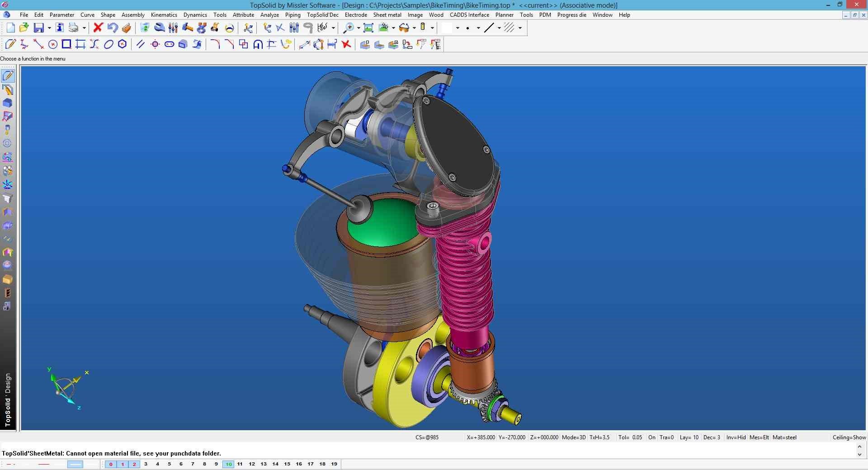Toggle layer 2 in the layer bar
The width and height of the screenshot is (868, 470).
click(x=134, y=464)
